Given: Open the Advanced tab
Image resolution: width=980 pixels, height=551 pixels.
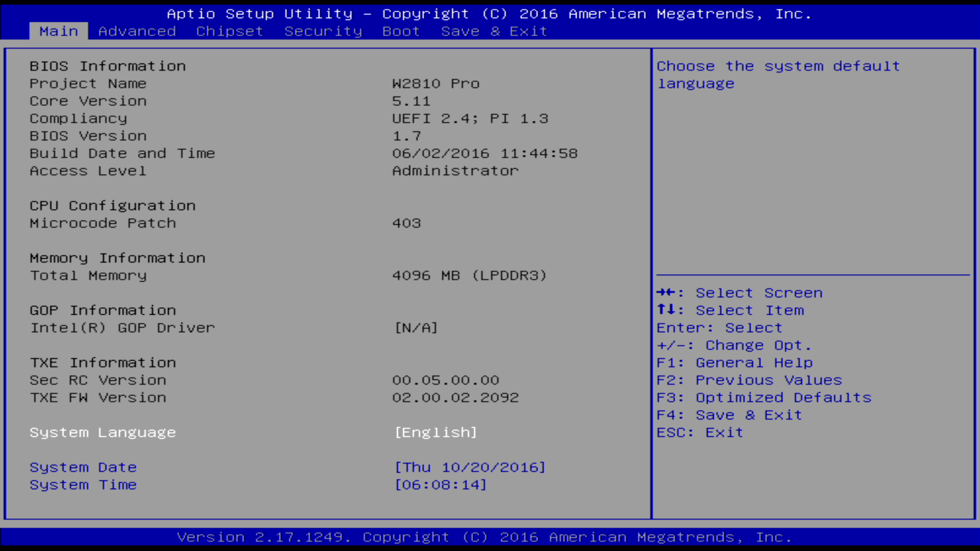Looking at the screenshot, I should (137, 31).
